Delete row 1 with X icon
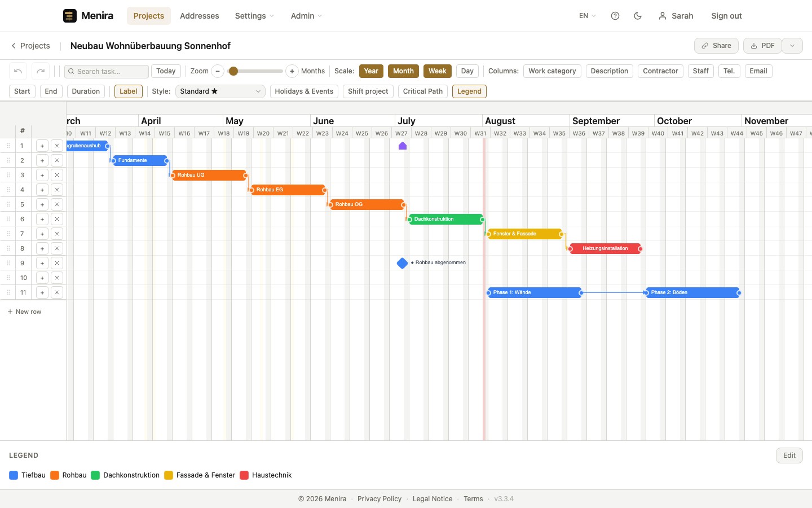 click(x=57, y=146)
